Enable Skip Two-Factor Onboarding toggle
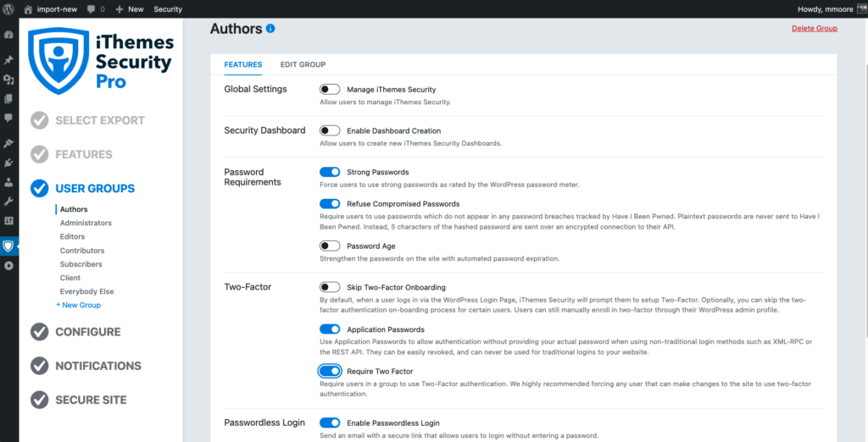 pos(330,287)
